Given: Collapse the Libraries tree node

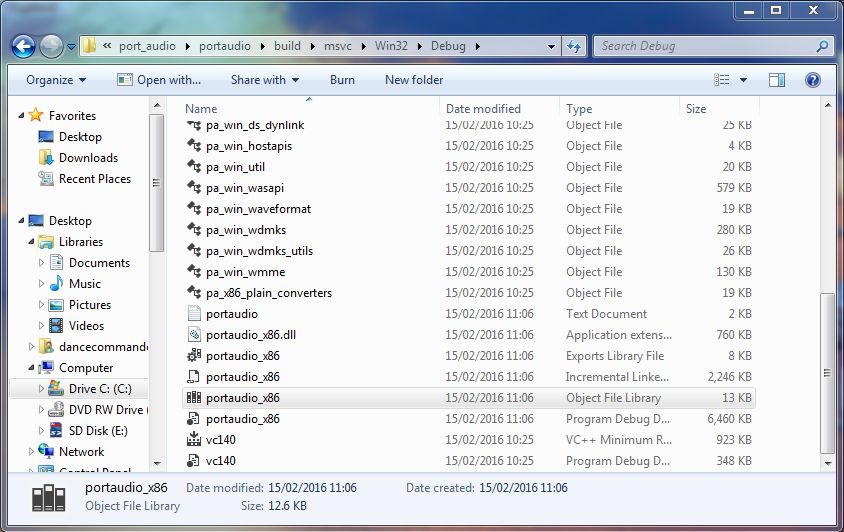Looking at the screenshot, I should (31, 242).
